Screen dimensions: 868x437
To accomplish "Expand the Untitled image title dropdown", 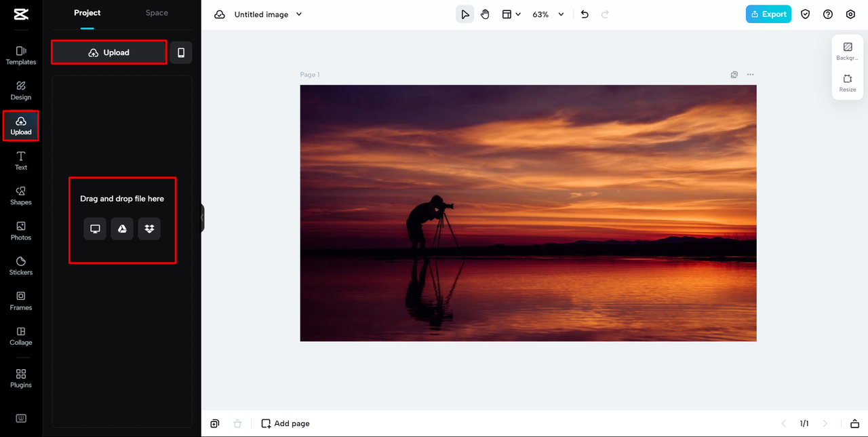I will pyautogui.click(x=299, y=14).
